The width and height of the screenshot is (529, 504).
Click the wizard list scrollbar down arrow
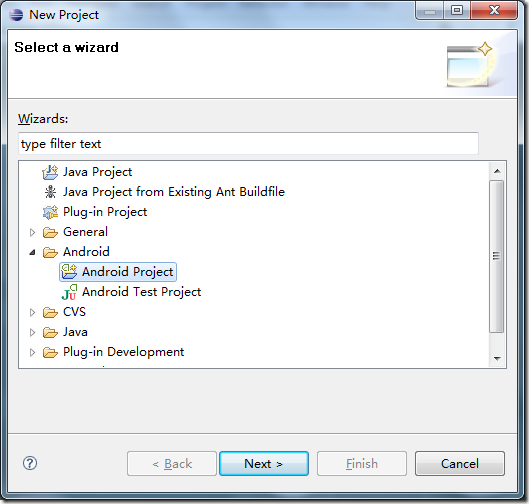pos(497,359)
